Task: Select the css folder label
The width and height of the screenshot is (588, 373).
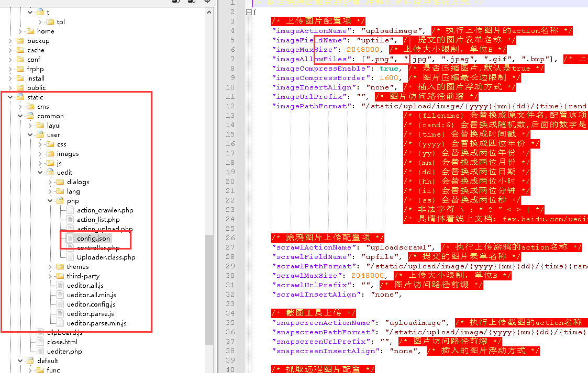Action: (61, 144)
